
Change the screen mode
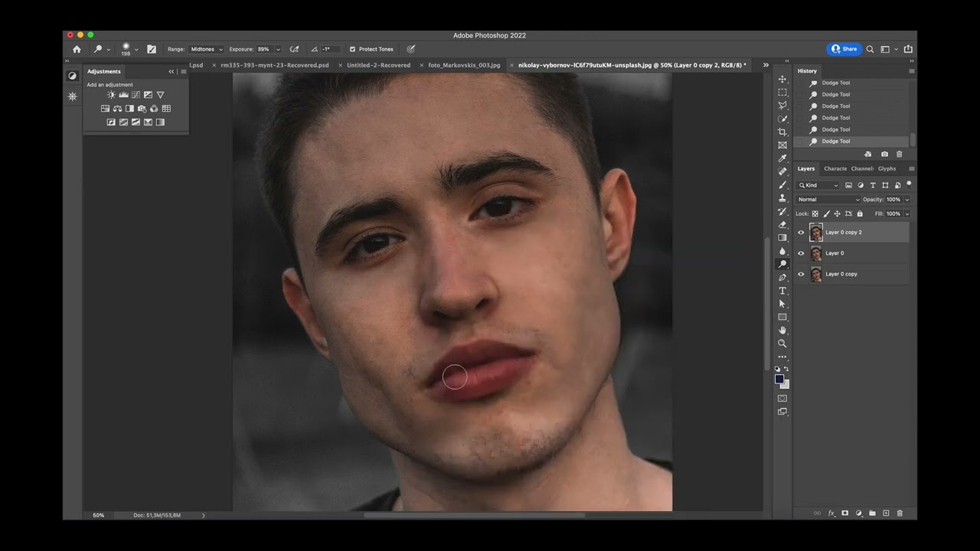click(782, 412)
